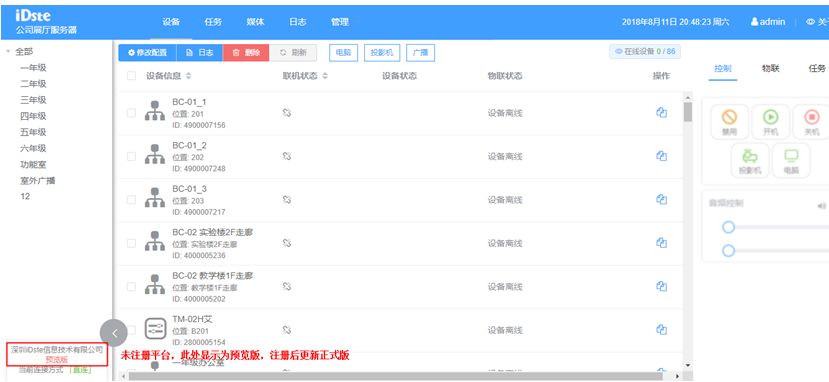829x382 pixels.
Task: Click the 修改配置 button
Action: [147, 53]
